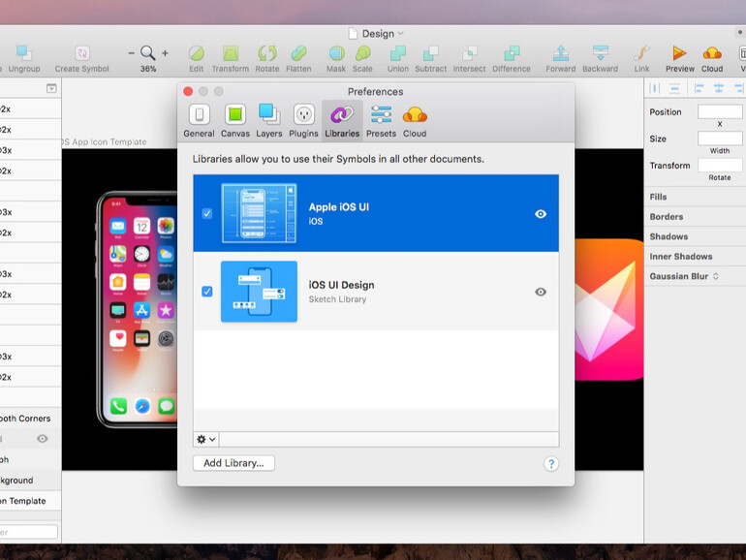Image resolution: width=746 pixels, height=560 pixels.
Task: Uncheck the iOS UI Design library checkbox
Action: [x=207, y=292]
